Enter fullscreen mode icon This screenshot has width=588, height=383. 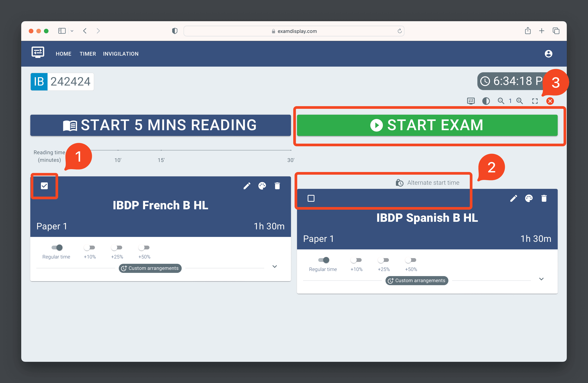[535, 101]
